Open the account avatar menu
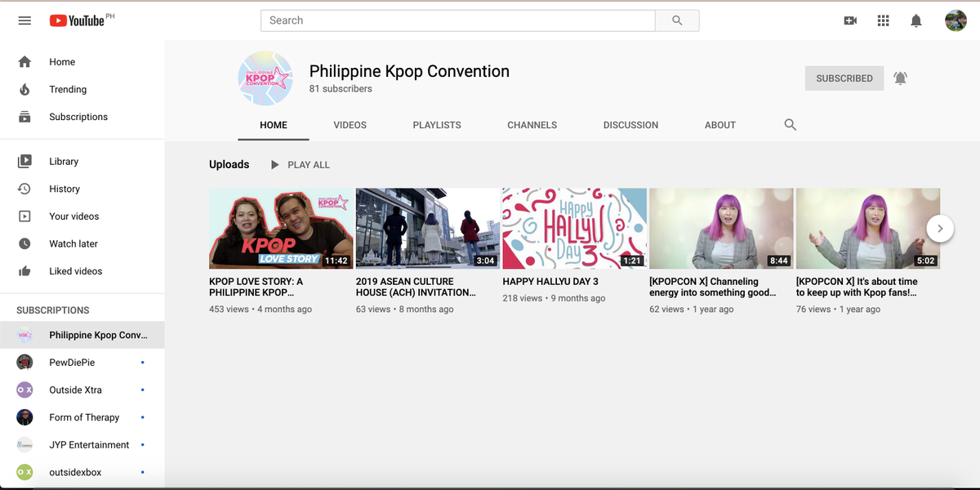980x490 pixels. (955, 20)
